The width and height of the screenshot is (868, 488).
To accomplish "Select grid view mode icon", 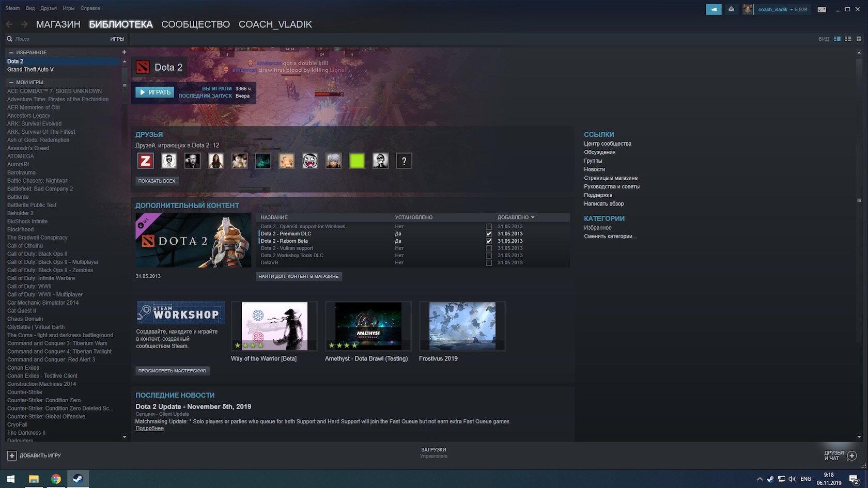I will (x=859, y=39).
